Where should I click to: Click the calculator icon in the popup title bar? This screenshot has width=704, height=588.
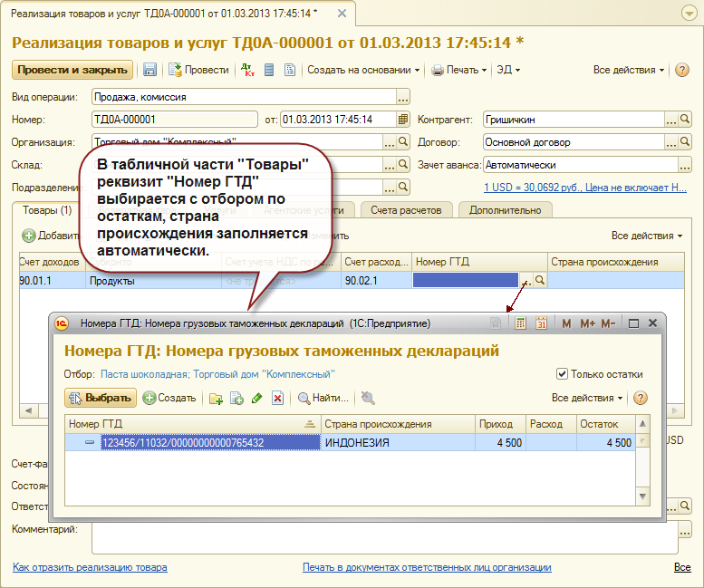(x=520, y=323)
